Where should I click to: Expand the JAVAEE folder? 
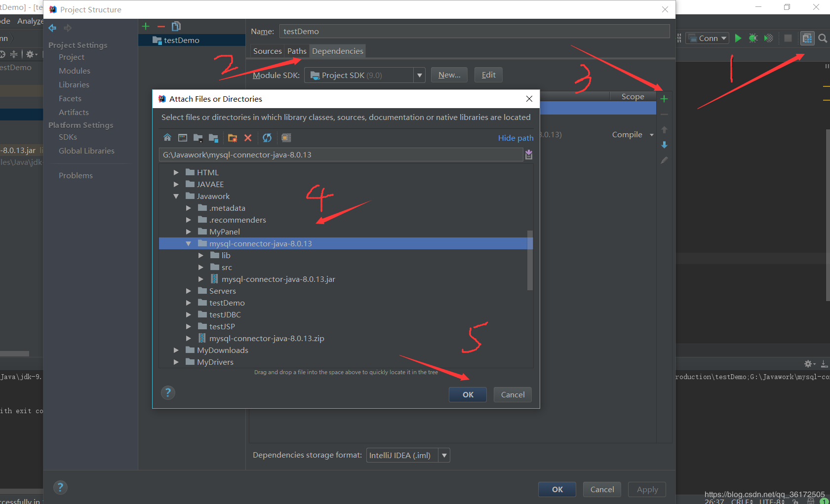(x=176, y=184)
